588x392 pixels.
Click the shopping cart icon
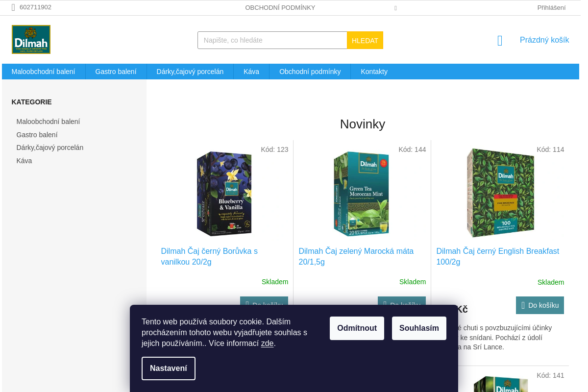click(500, 41)
